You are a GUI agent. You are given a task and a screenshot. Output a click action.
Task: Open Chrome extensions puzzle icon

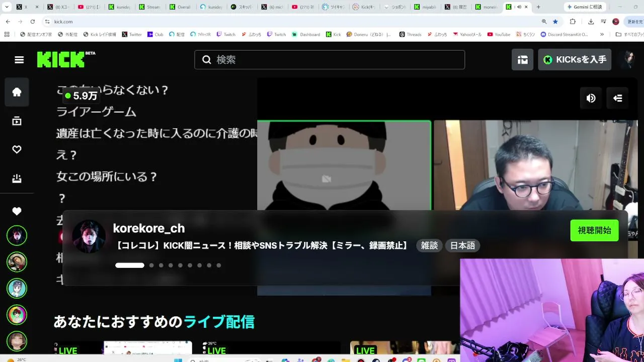coord(573,22)
